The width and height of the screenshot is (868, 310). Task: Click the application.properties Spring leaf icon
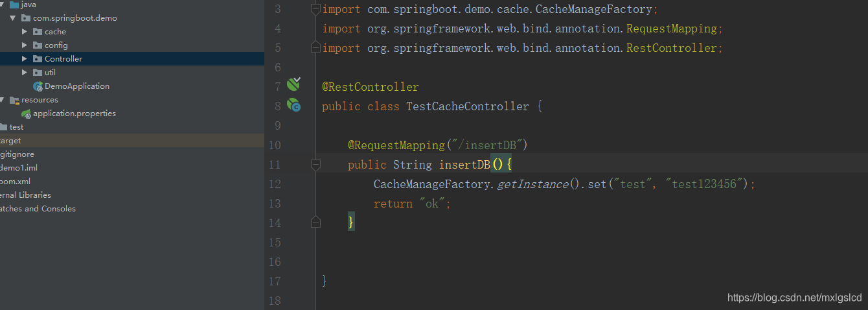[x=26, y=113]
